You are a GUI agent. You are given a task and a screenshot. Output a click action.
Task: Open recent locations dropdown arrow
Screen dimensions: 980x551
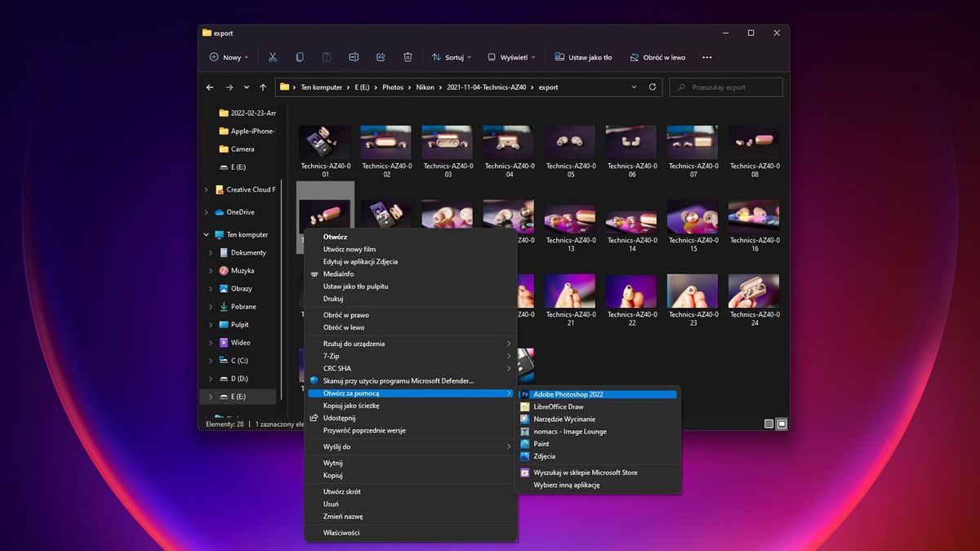246,87
